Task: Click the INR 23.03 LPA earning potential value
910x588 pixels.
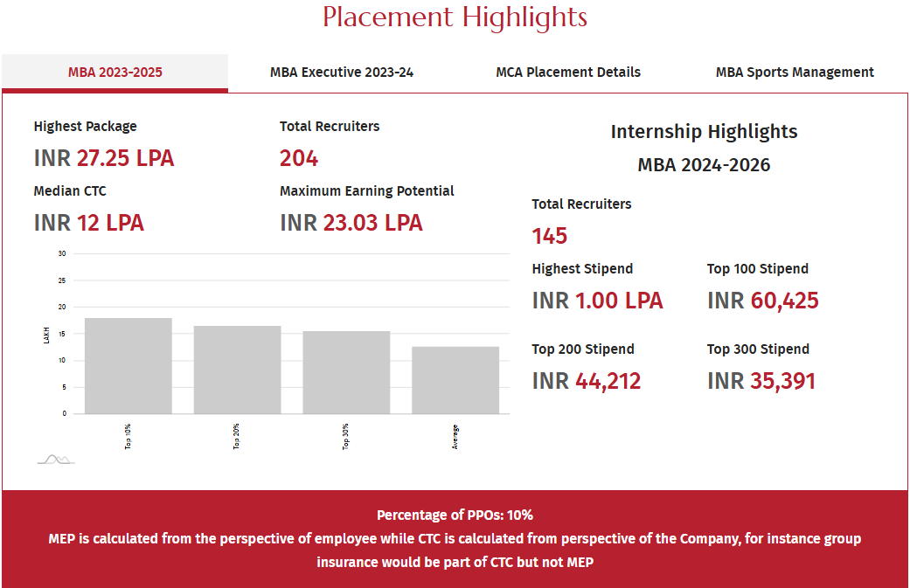Action: pos(351,223)
